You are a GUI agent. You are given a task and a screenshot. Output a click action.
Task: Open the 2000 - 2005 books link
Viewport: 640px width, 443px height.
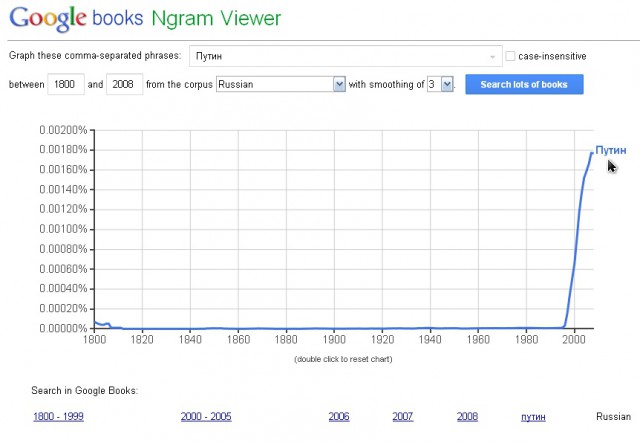tap(206, 416)
